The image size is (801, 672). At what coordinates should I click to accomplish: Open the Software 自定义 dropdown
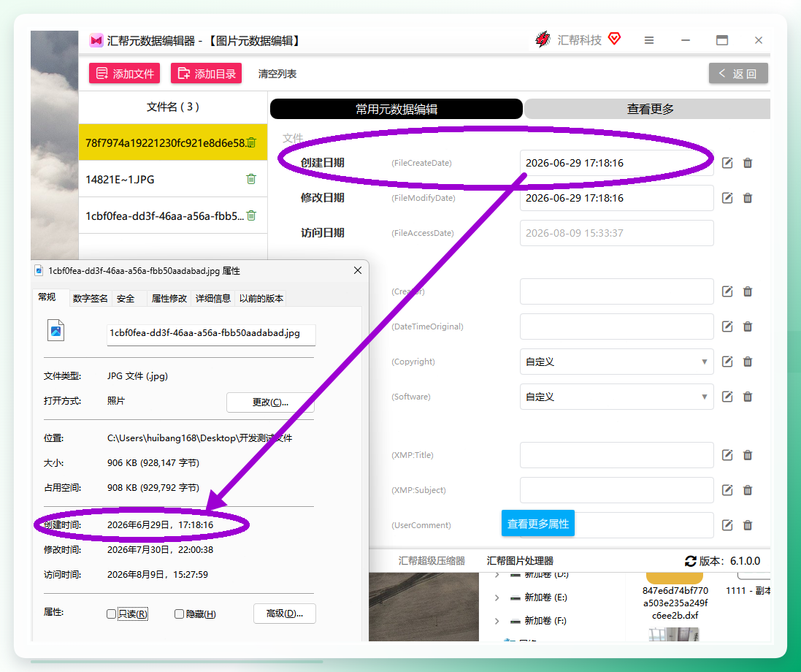pos(616,397)
